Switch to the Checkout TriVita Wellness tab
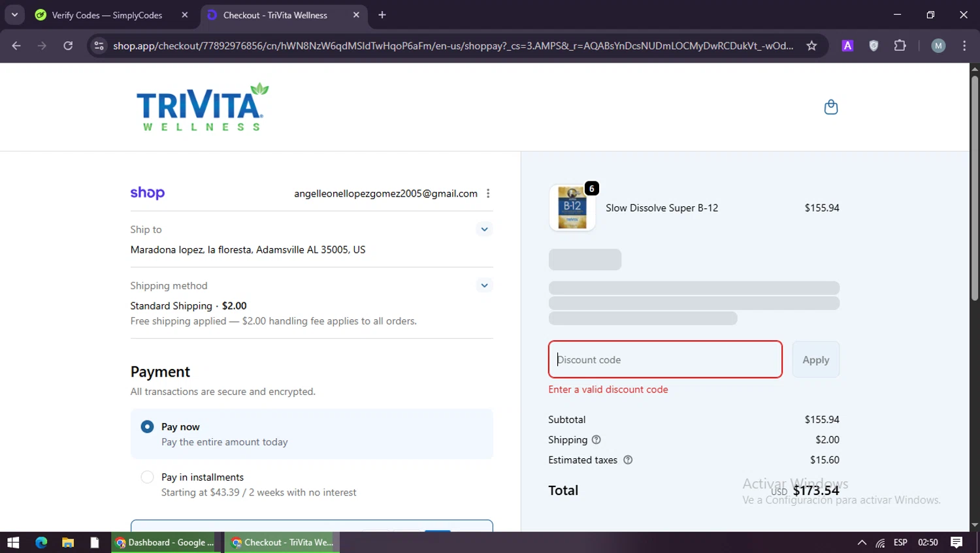980x553 pixels. 283,15
